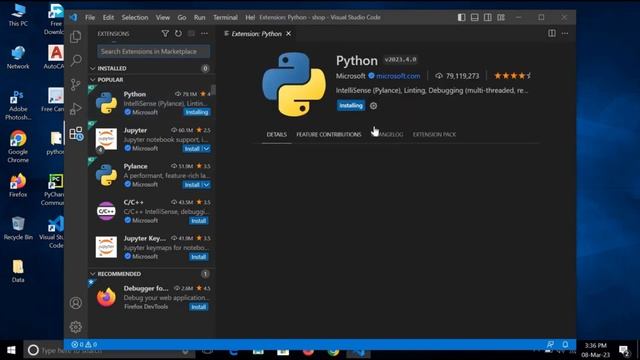Image resolution: width=640 pixels, height=360 pixels.
Task: Select the Debugger for Firefox extension
Action: [151, 297]
